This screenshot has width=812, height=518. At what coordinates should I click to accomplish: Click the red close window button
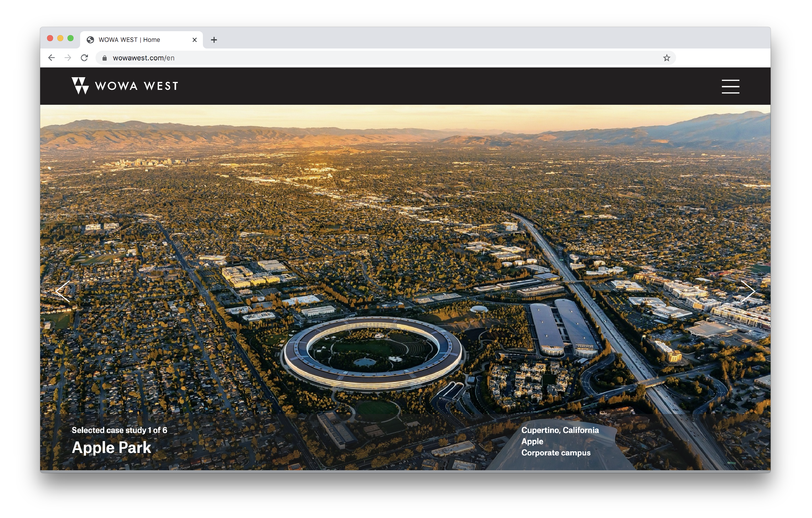[50, 38]
